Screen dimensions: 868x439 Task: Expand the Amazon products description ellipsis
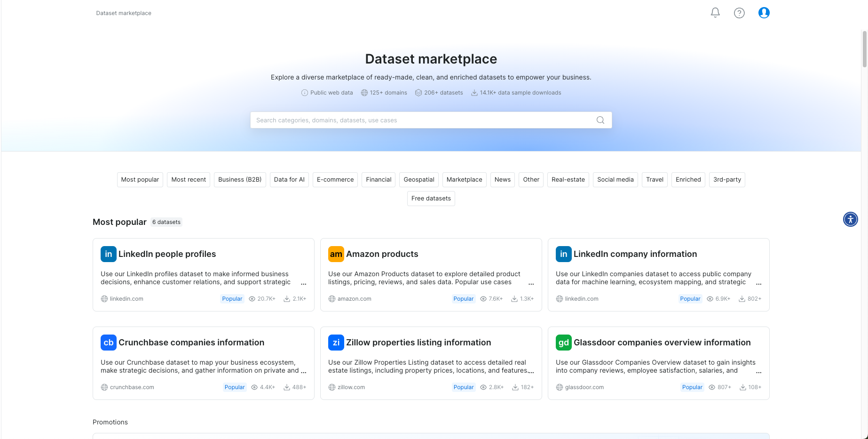point(531,283)
